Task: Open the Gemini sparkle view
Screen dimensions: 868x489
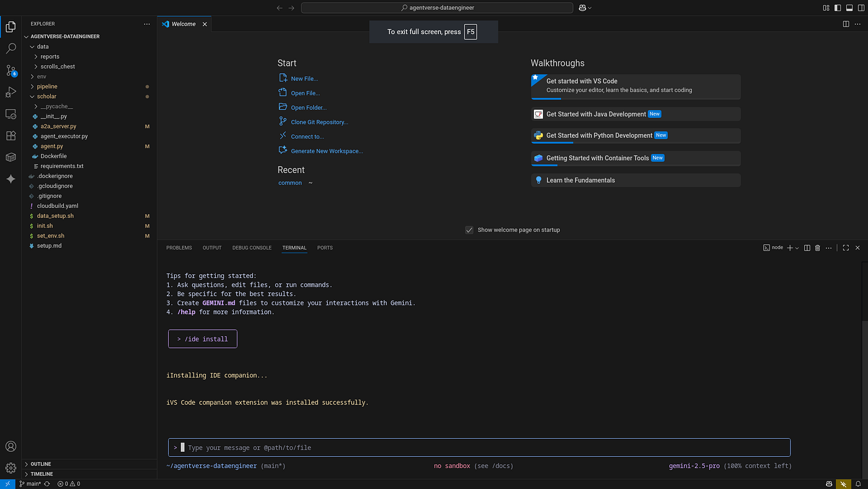Action: pyautogui.click(x=11, y=179)
